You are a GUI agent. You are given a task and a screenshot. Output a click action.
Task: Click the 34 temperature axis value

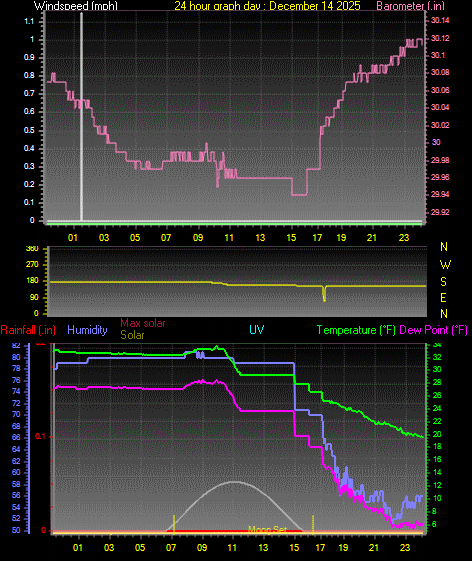(x=437, y=345)
